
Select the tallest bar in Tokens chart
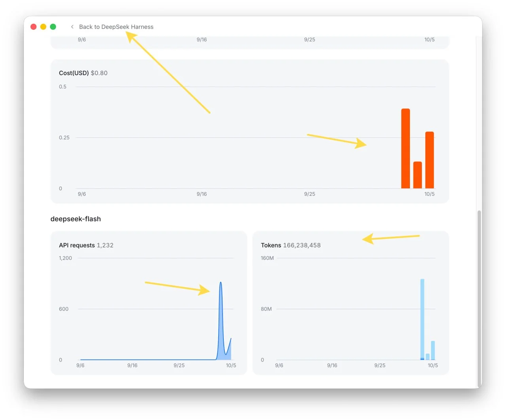422,319
